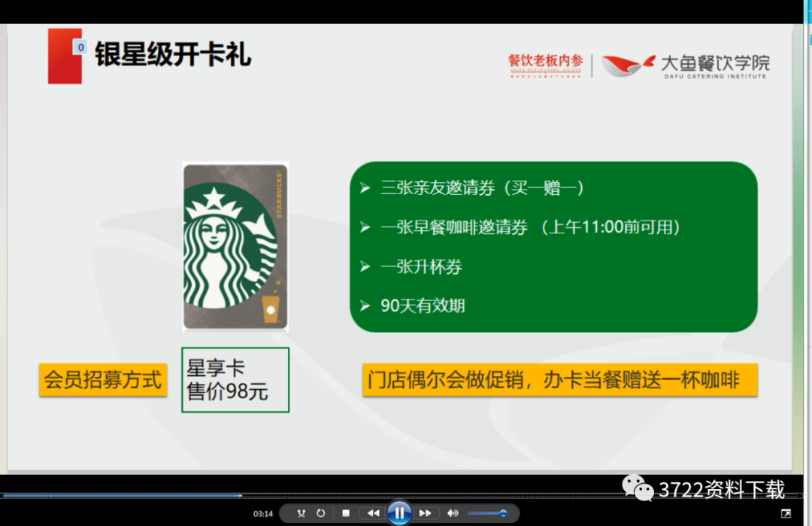Click the rewind button
Screen dimensions: 812x526
tap(373, 513)
